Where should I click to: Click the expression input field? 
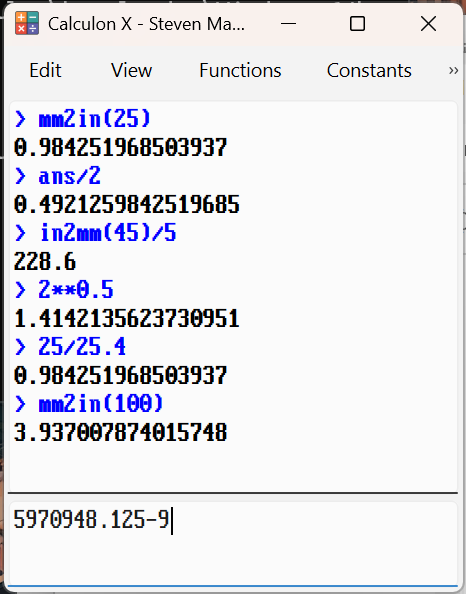(x=233, y=544)
